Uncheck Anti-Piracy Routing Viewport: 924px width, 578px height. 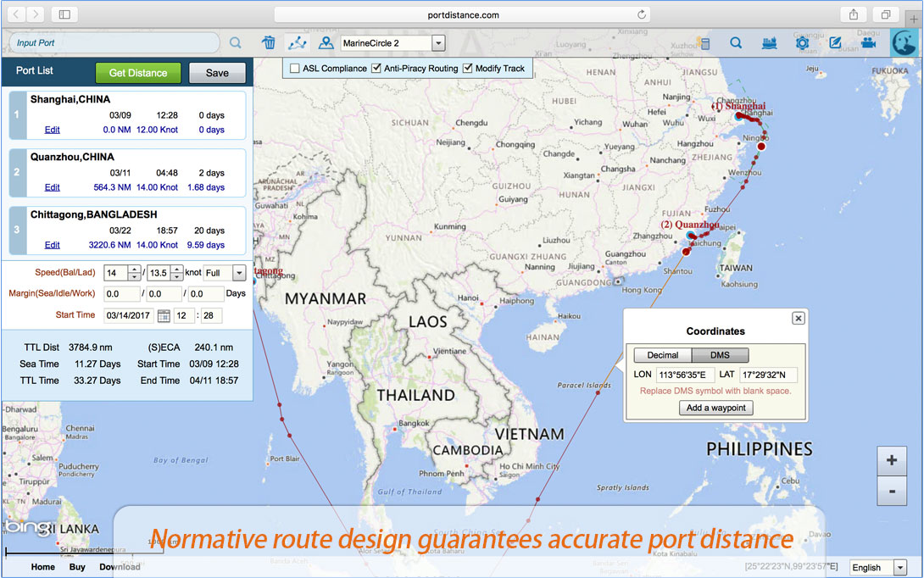point(376,69)
